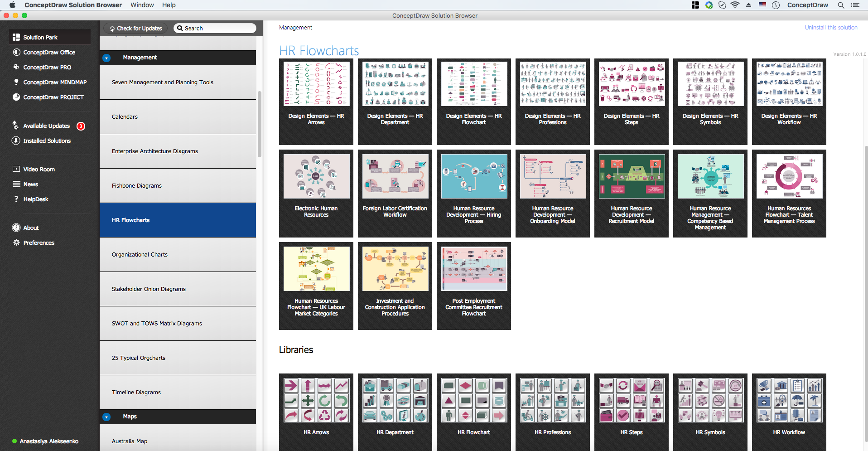The width and height of the screenshot is (868, 451).
Task: Select the ConceptDraw Office icon
Action: point(16,52)
